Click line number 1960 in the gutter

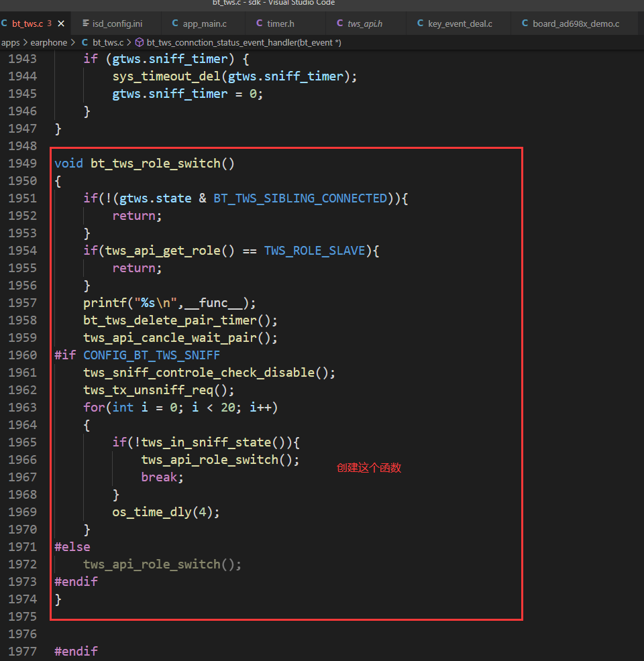tap(23, 355)
